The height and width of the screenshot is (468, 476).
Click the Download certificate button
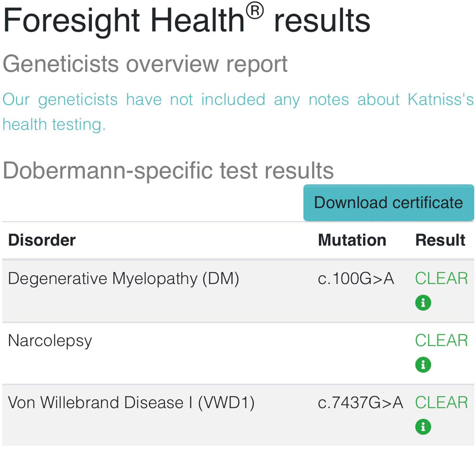click(x=388, y=202)
